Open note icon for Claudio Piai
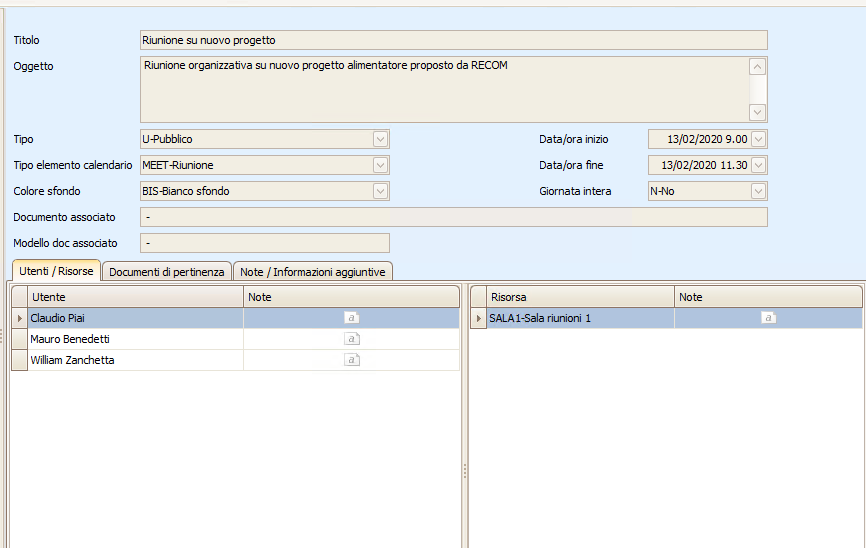This screenshot has height=548, width=866. click(351, 318)
